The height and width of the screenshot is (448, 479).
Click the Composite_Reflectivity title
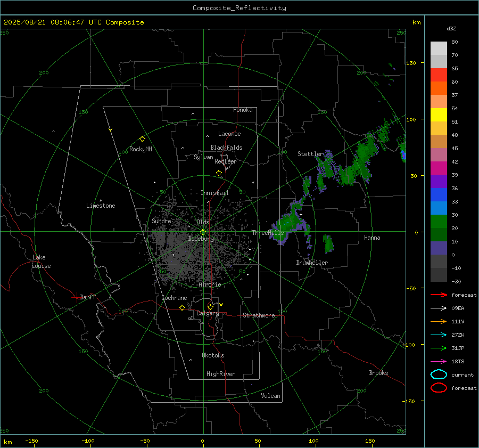[240, 8]
